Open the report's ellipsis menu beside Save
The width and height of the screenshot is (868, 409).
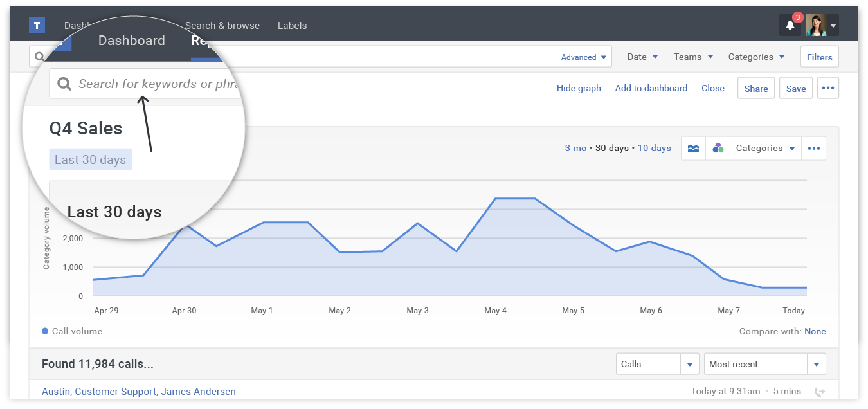(827, 87)
